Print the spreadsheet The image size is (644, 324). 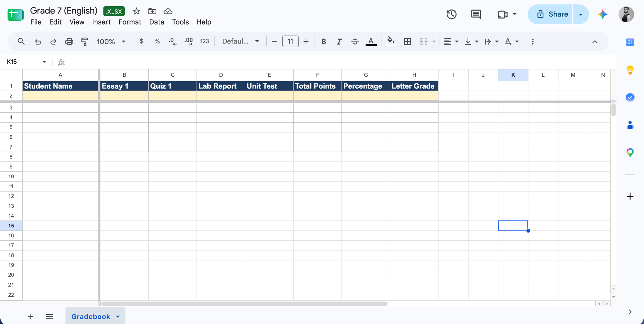pos(69,42)
